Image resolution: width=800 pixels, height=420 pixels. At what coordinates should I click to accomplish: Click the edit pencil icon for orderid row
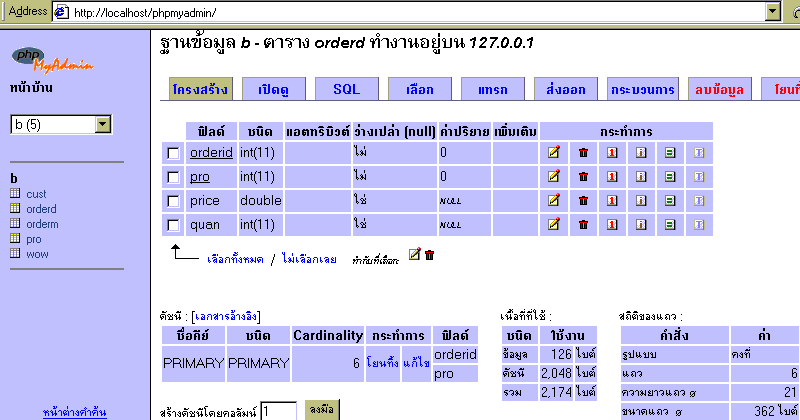coord(553,153)
